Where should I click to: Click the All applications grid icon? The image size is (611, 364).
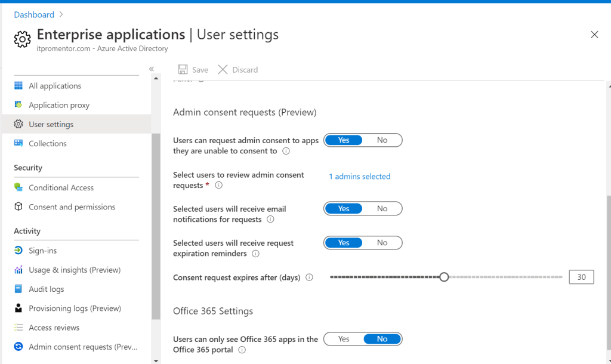click(18, 86)
